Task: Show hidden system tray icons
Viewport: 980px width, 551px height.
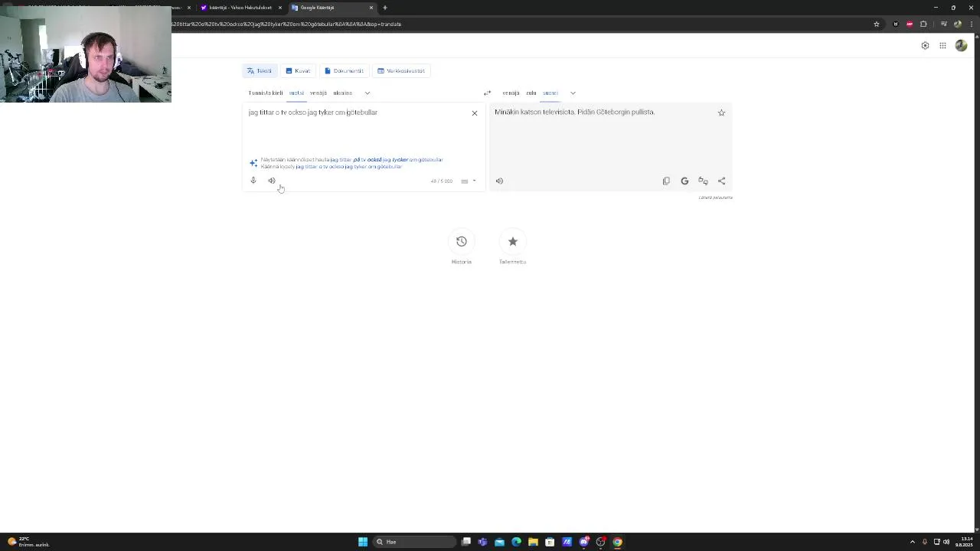Action: pyautogui.click(x=912, y=542)
